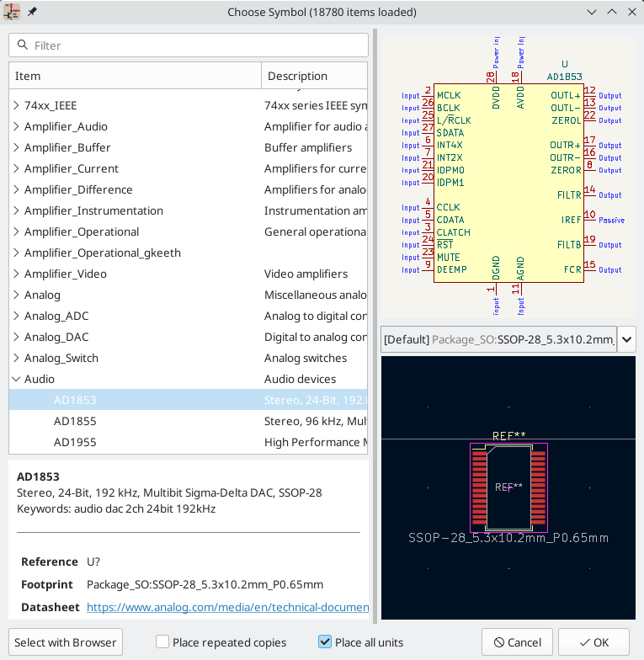This screenshot has width=644, height=660.
Task: Click the AD1853 symbol preview body
Action: [x=508, y=183]
